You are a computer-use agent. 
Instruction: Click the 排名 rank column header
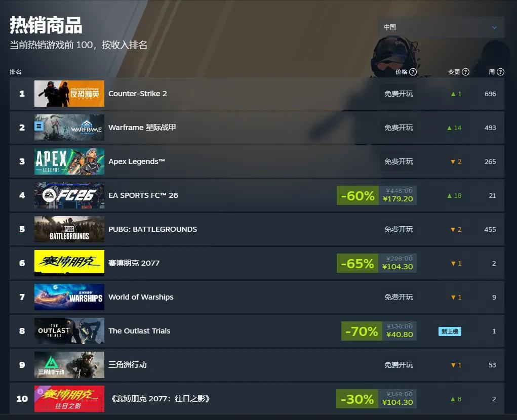coord(16,72)
